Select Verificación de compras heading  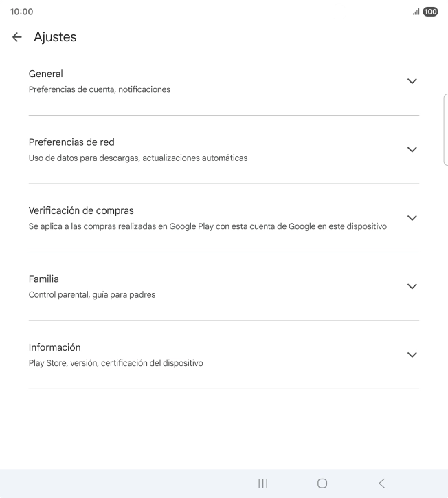tap(81, 210)
